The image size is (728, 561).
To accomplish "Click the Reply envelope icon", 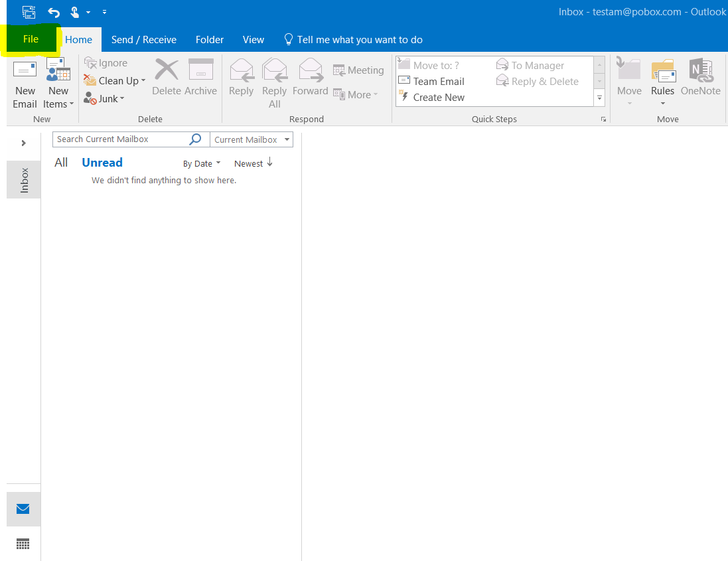I will tap(242, 70).
